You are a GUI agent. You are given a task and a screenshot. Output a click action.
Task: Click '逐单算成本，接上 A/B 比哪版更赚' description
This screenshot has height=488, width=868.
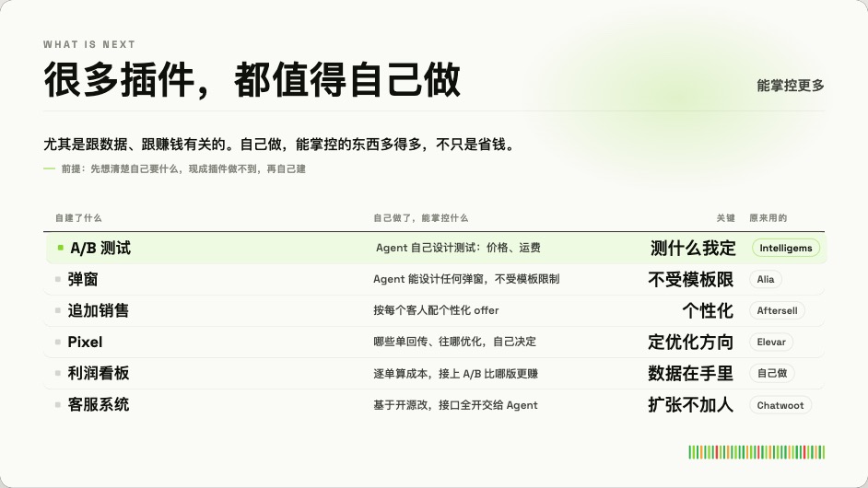point(455,374)
